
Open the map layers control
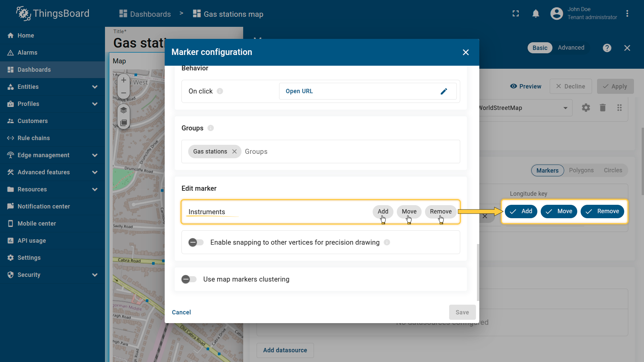123,110
